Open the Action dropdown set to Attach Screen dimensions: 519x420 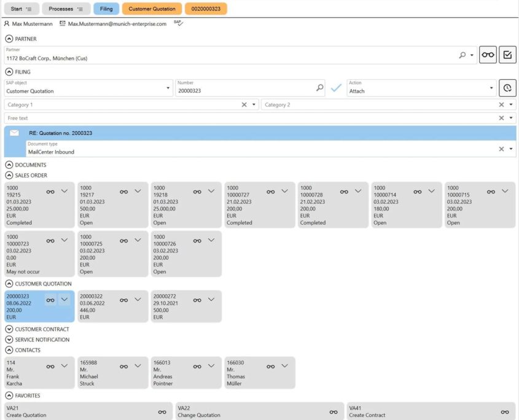point(492,87)
